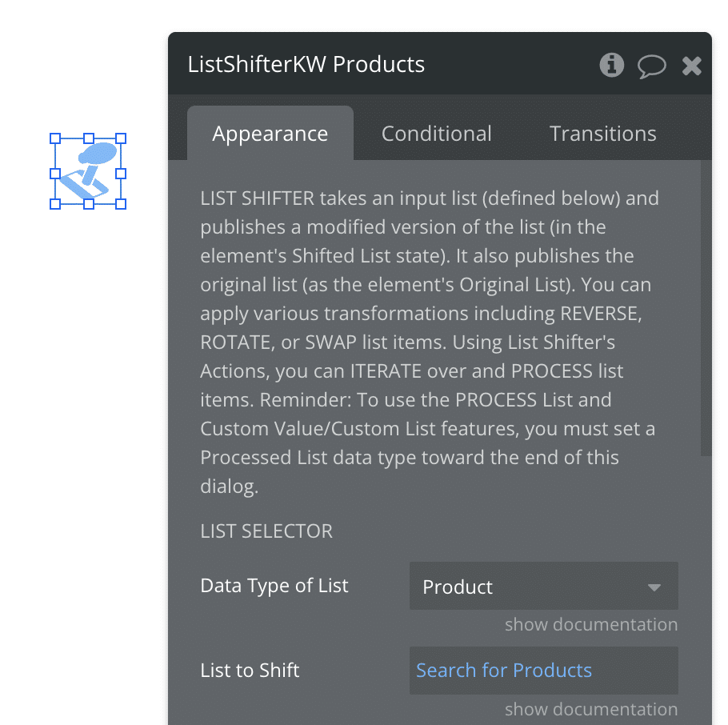728x725 pixels.
Task: Click the bottom-right resize handle of the element
Action: tap(122, 206)
